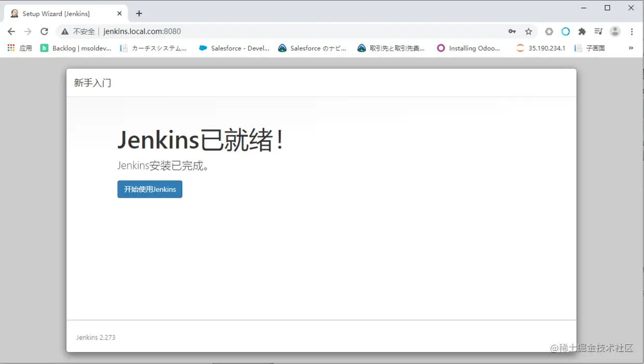Click the blue circle extension icon

[x=566, y=31]
